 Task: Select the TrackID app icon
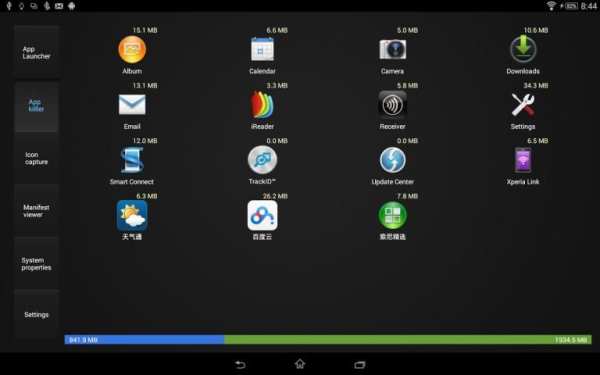(262, 160)
